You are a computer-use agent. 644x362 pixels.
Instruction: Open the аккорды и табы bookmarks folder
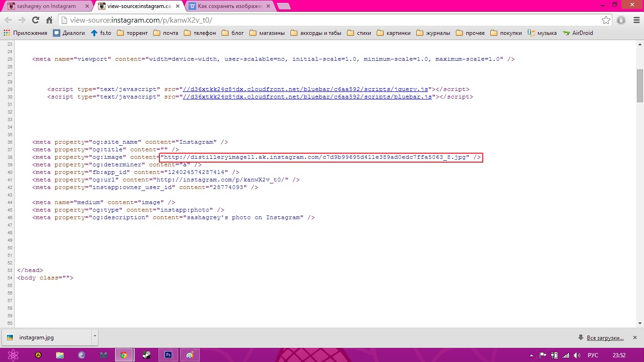[x=316, y=33]
